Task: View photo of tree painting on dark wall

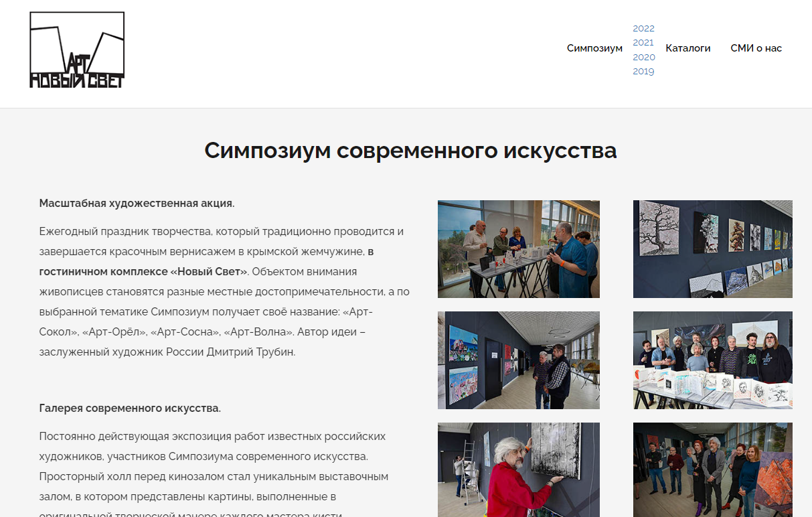Action: pyautogui.click(x=712, y=249)
